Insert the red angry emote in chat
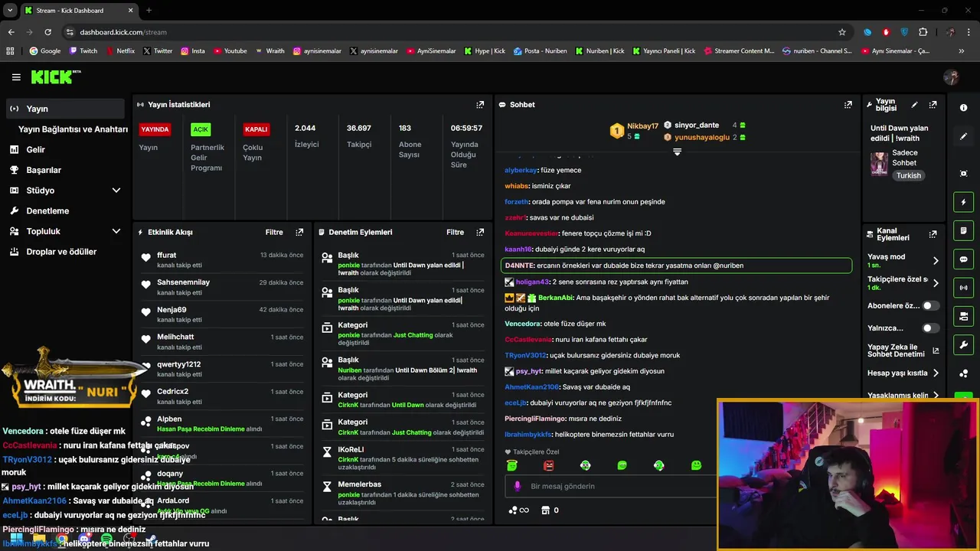980x551 pixels. click(x=548, y=465)
